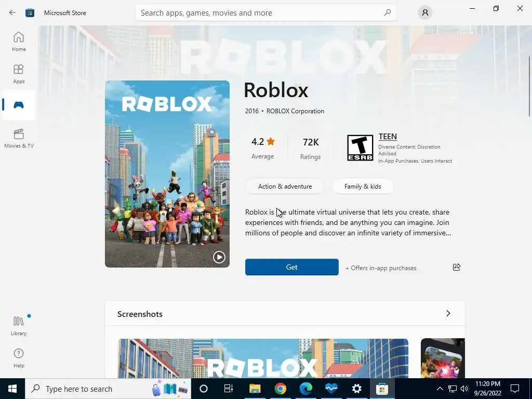Screen dimensions: 532x399
Task: Open the Windows Start menu
Action: (12, 389)
